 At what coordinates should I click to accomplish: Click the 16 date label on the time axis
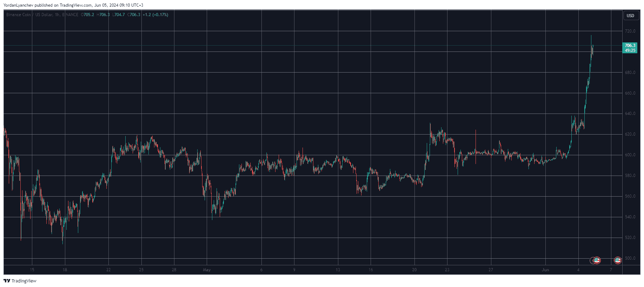(x=371, y=270)
